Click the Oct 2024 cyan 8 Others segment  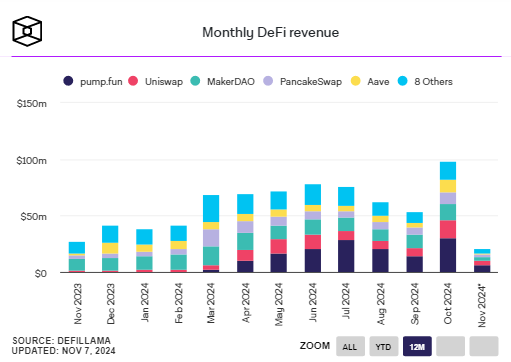click(448, 171)
